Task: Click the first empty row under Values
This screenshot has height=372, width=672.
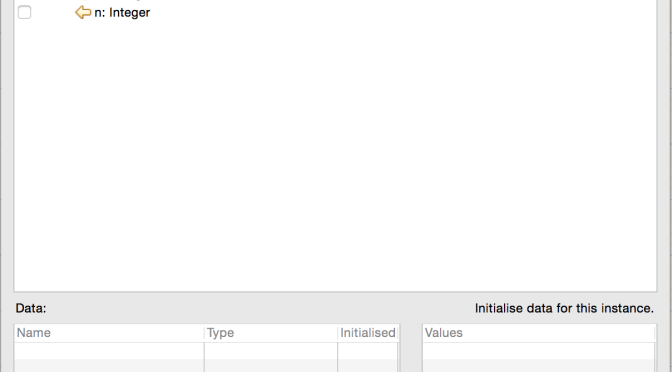Action: point(539,351)
